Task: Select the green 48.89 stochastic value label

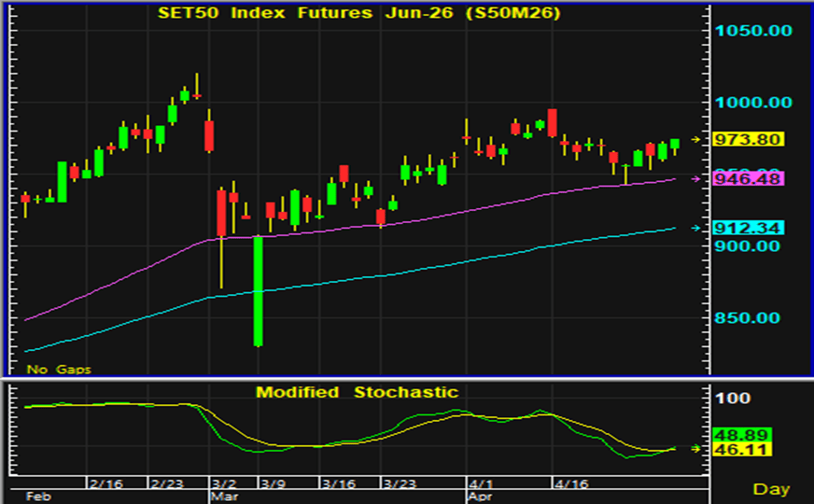Action: (x=742, y=435)
